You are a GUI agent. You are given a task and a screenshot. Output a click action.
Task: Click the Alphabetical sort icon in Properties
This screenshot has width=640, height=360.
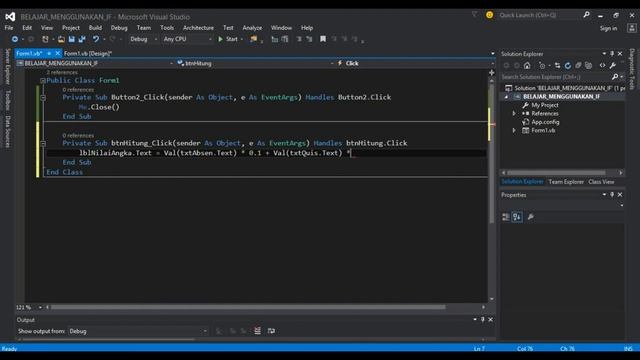click(517, 217)
